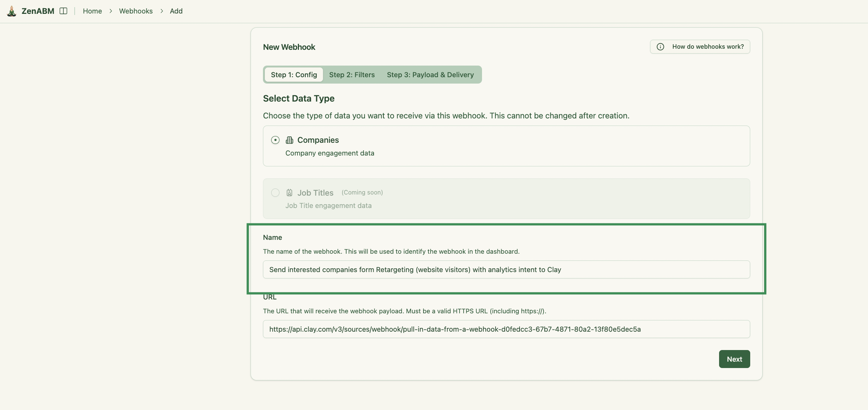Click the disabled Job Titles radio button
Image resolution: width=868 pixels, height=410 pixels.
pyautogui.click(x=275, y=193)
